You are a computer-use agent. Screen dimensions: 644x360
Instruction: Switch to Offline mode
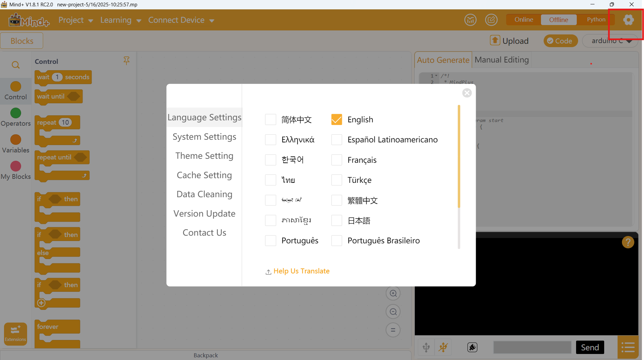pyautogui.click(x=558, y=20)
